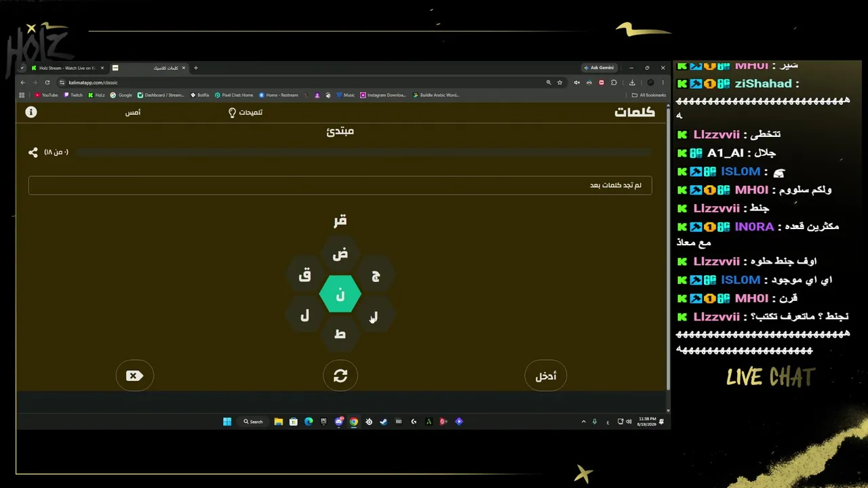Image resolution: width=868 pixels, height=488 pixels.
Task: Open the game info icon
Action: coord(31,112)
